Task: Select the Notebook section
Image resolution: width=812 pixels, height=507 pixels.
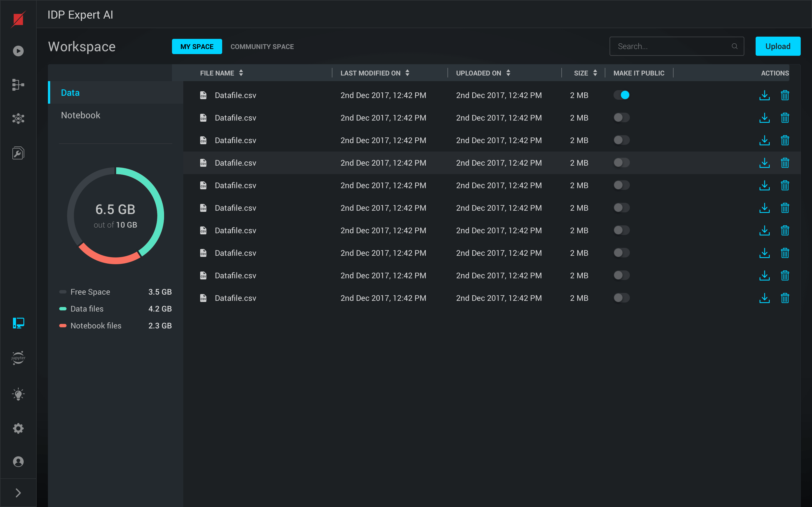Action: [81, 115]
